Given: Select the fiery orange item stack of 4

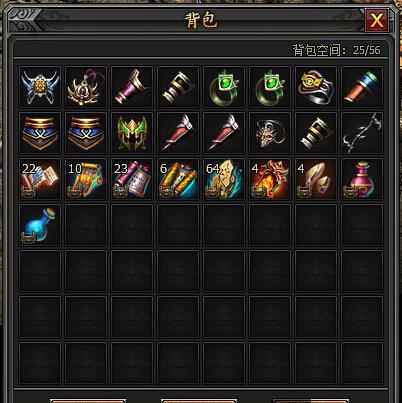Looking at the screenshot, I should pyautogui.click(x=270, y=179).
